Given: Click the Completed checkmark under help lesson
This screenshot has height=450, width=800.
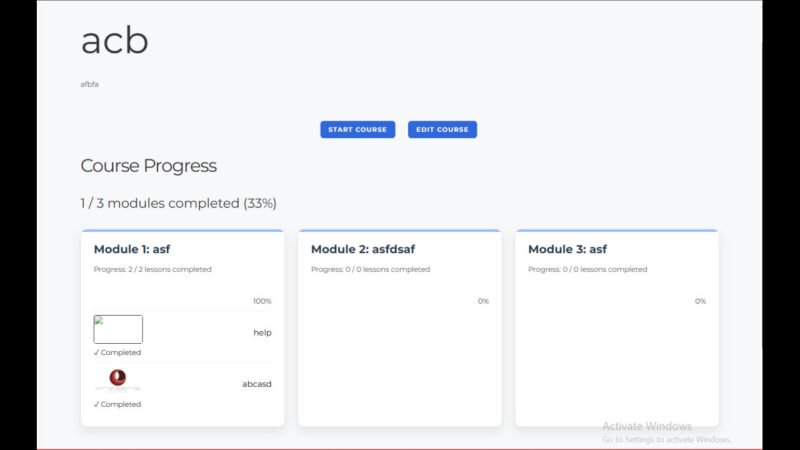Looking at the screenshot, I should click(117, 353).
